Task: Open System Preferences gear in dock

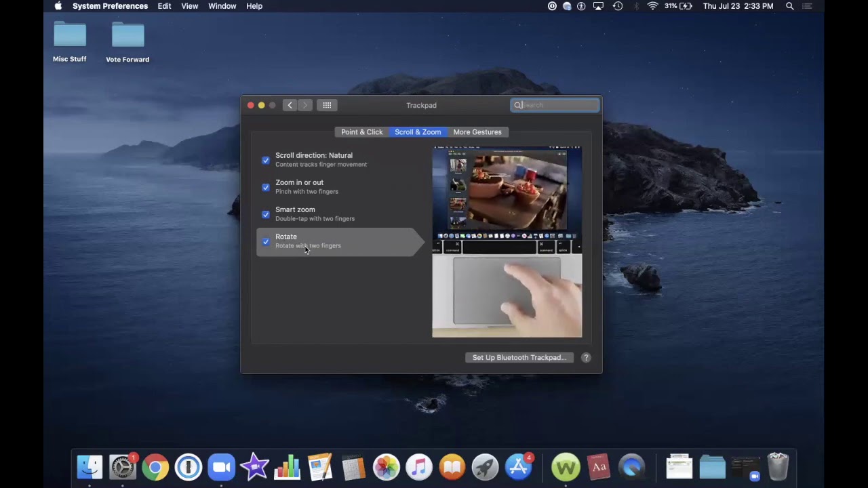Action: point(123,467)
